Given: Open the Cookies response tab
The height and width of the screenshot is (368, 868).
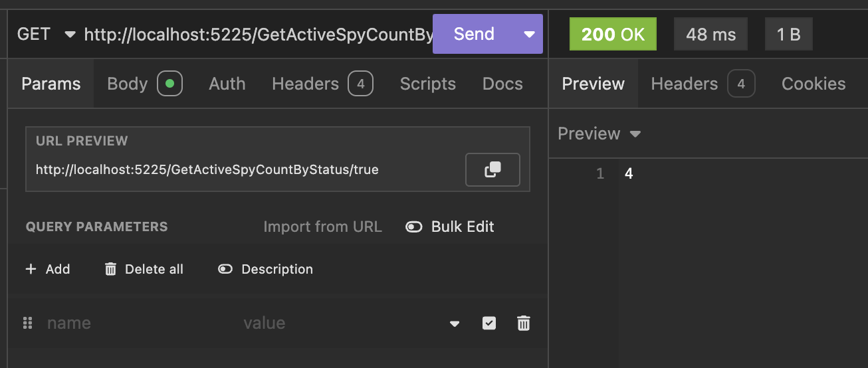Looking at the screenshot, I should coord(814,84).
